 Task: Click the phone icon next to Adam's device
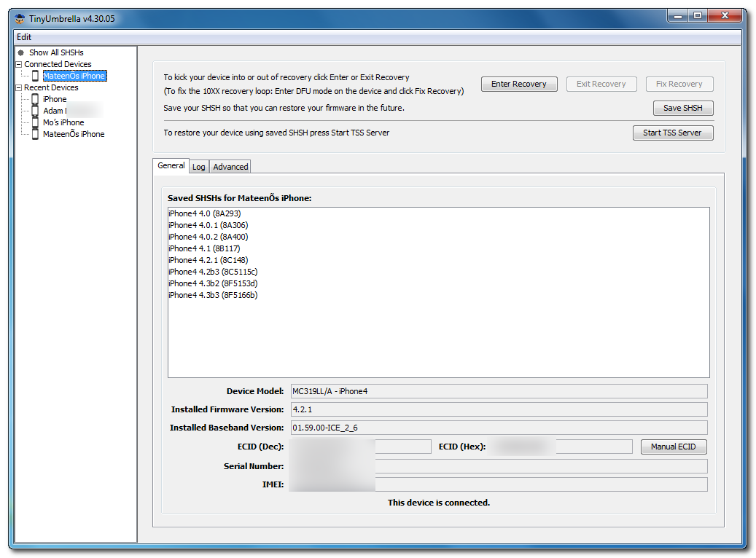click(35, 111)
